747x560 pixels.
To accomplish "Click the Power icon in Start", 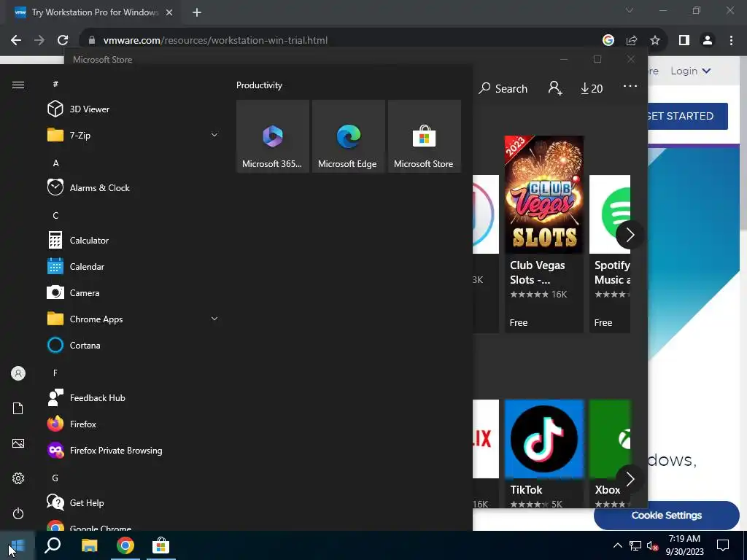I will 18,513.
